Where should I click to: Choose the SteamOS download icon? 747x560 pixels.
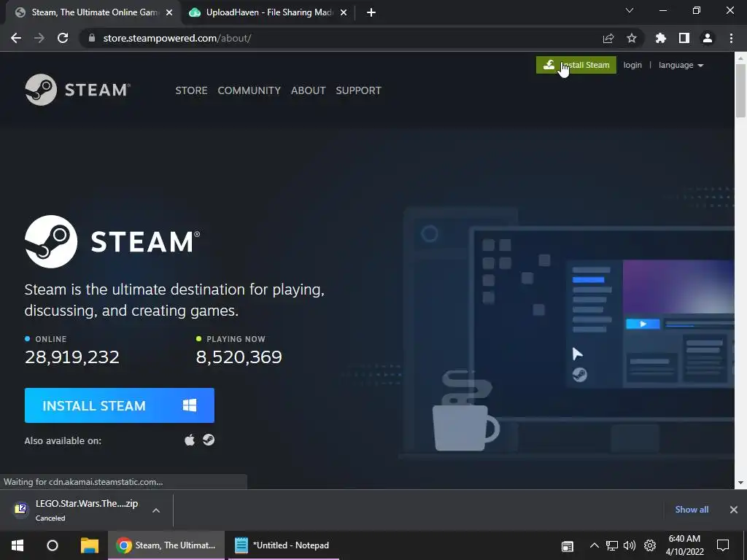pos(209,440)
